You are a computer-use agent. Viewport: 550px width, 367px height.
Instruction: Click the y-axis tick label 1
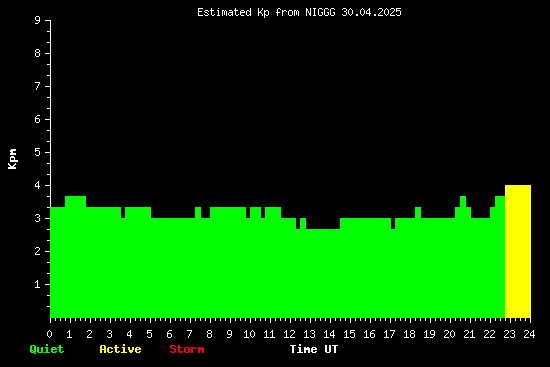38,284
